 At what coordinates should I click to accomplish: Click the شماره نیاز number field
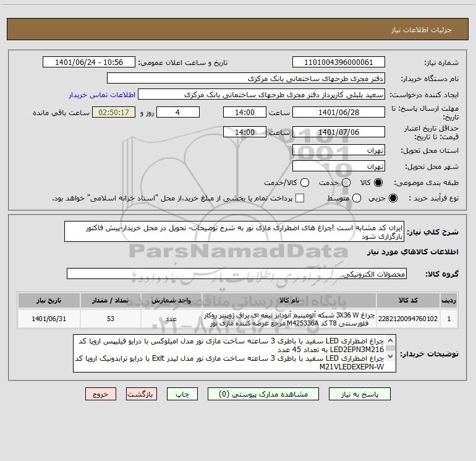(339, 62)
